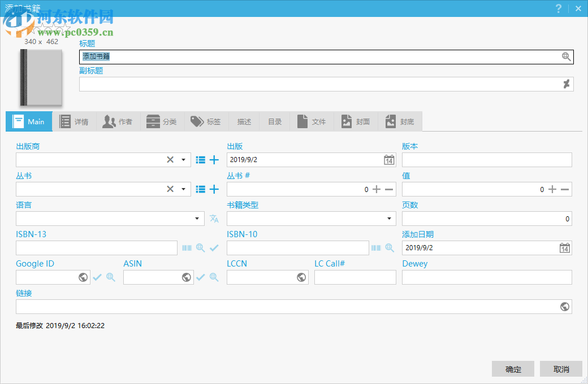Open the 书籍类型 dropdown
This screenshot has width=588, height=384.
388,219
